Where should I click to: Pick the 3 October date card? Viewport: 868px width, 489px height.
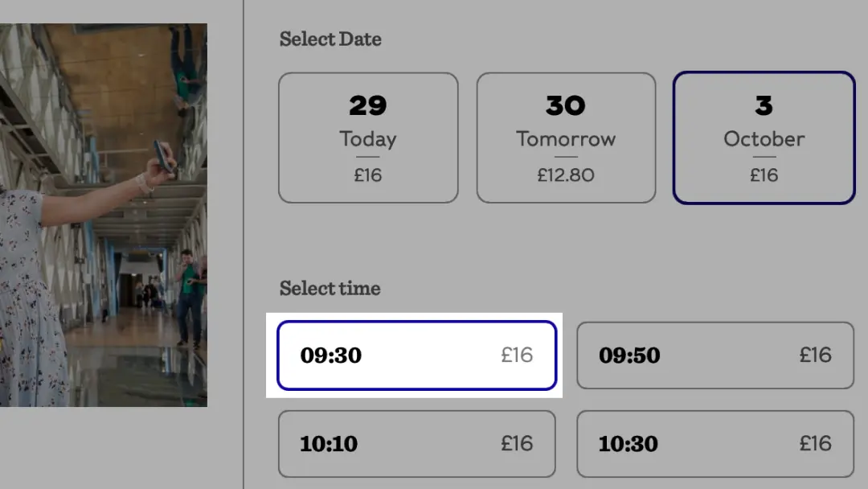click(764, 138)
